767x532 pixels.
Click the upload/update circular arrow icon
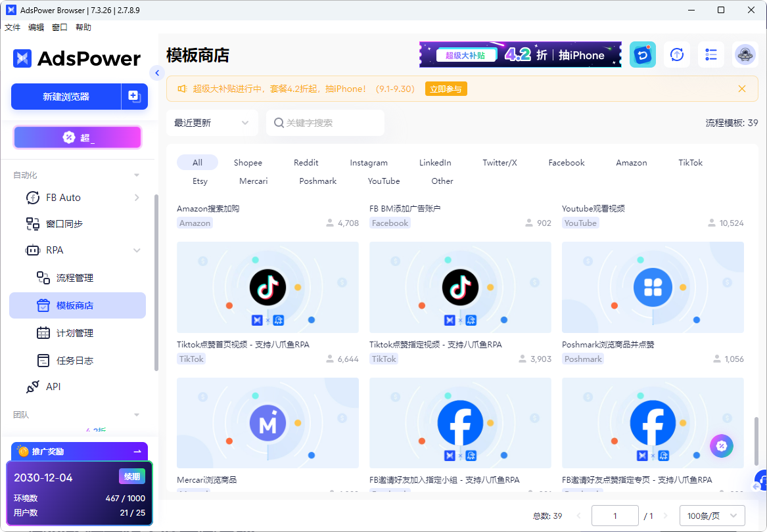click(676, 55)
